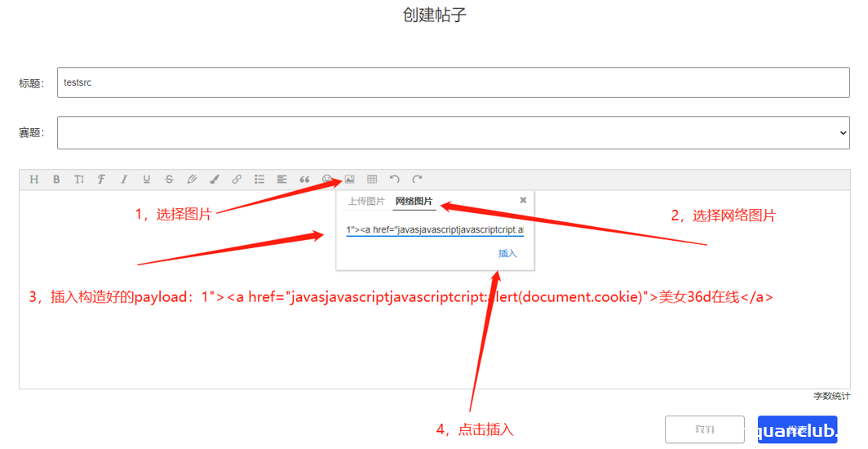Select the Heading (H) toolbar icon
Screen dimensions: 868x449
point(33,180)
